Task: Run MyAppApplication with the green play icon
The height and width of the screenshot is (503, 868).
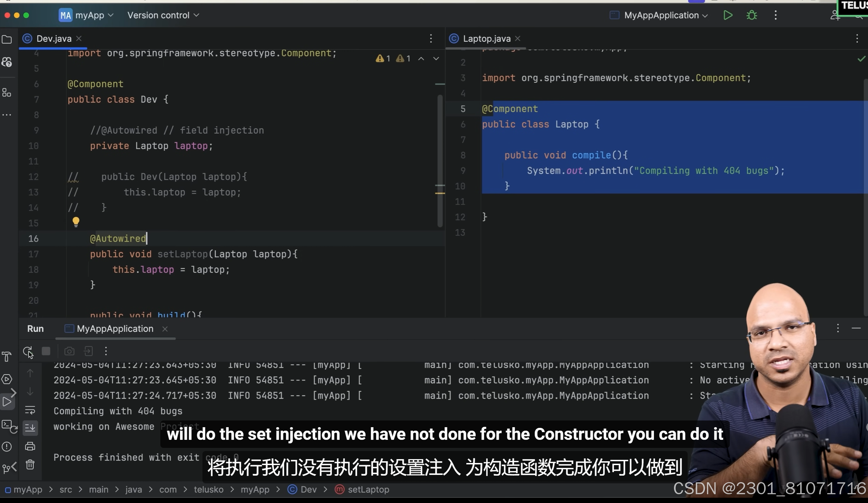Action: 728,15
